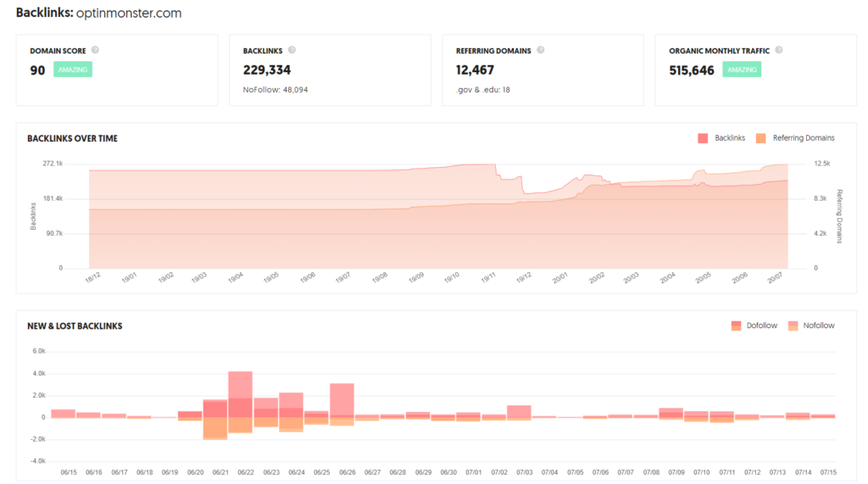This screenshot has height=484, width=868.
Task: Toggle Dofollow legend swatch
Action: click(x=737, y=325)
